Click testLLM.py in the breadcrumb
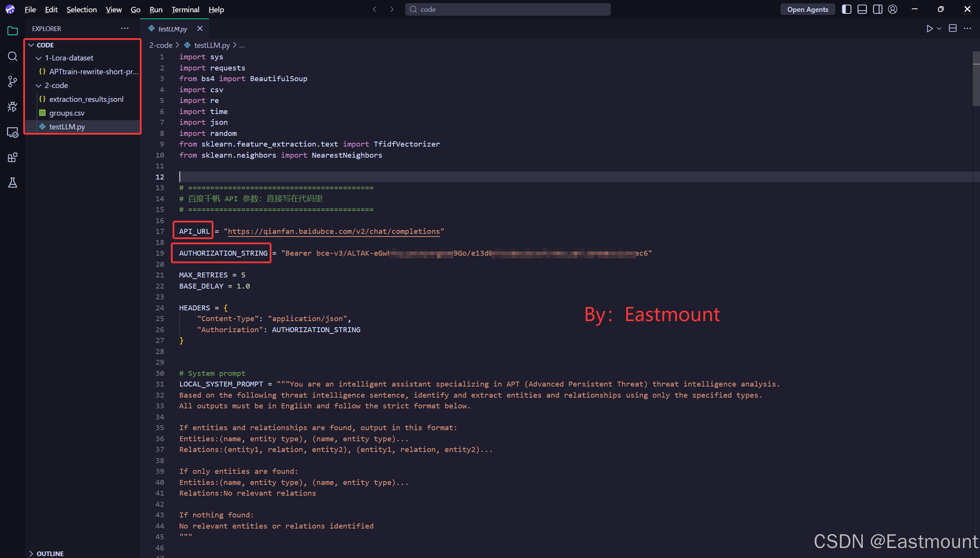The image size is (980, 558). 212,45
